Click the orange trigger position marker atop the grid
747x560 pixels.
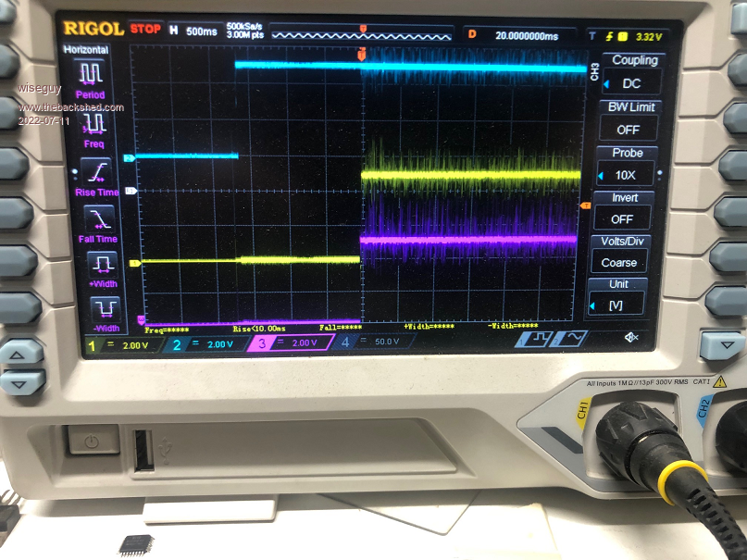[360, 56]
